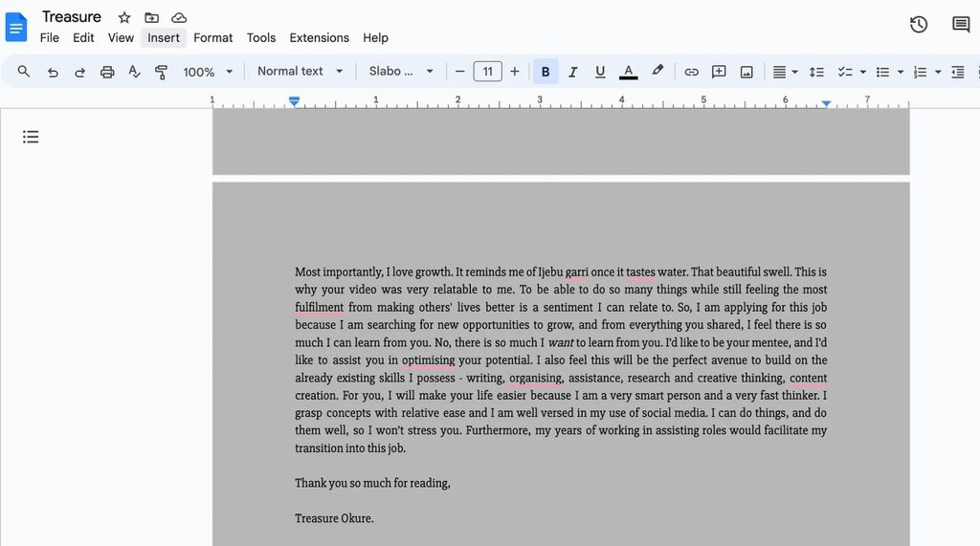The width and height of the screenshot is (980, 546).
Task: Click the word "garri" in text
Action: coord(576,273)
